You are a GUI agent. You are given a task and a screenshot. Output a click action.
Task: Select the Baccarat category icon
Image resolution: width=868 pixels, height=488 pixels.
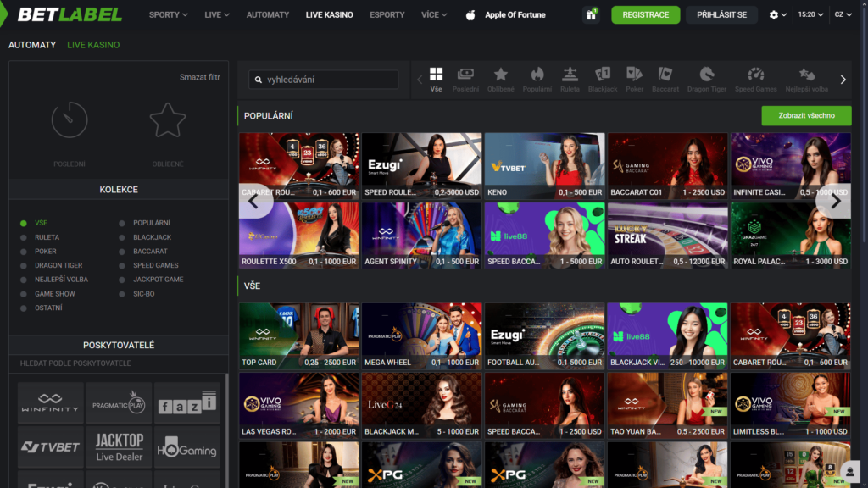(665, 79)
